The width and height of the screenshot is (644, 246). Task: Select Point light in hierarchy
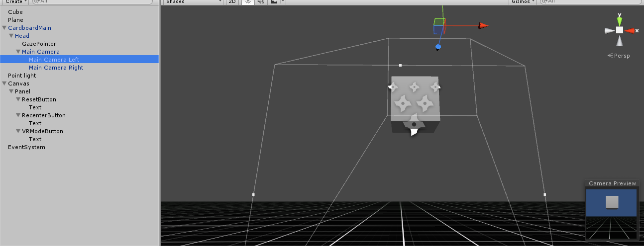[80, 76]
